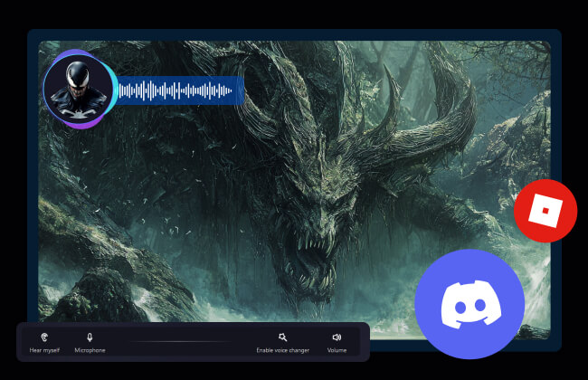Toggle the "Hear myself" text label

tap(44, 350)
